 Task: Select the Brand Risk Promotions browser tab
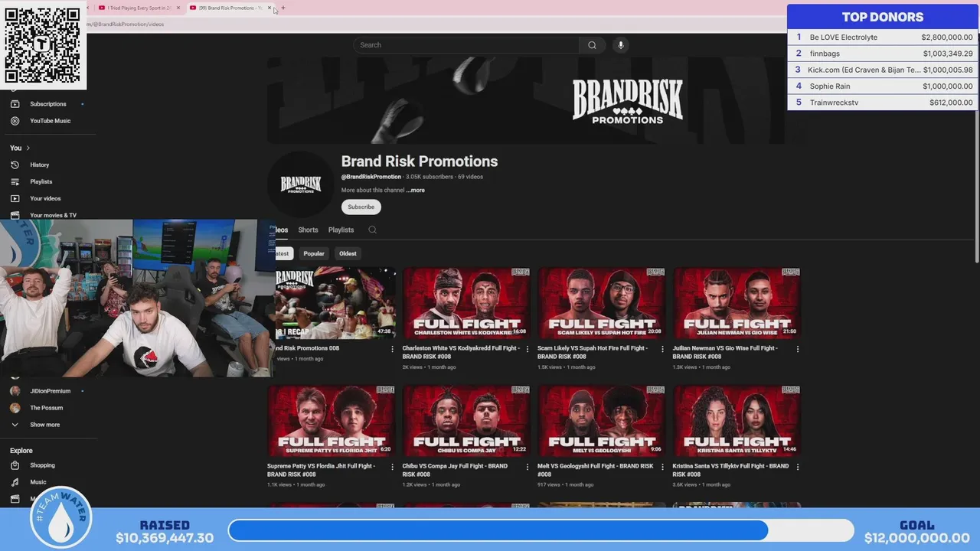click(x=230, y=8)
